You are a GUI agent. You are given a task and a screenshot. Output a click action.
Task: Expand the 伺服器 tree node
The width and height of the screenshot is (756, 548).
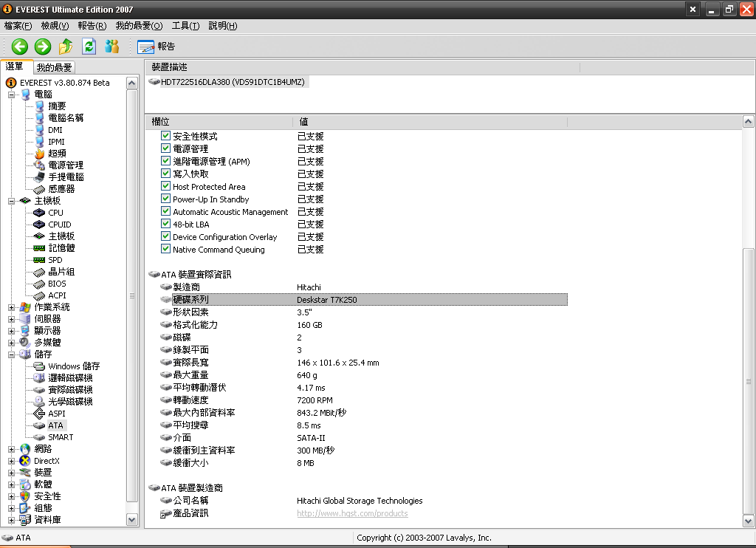point(12,319)
